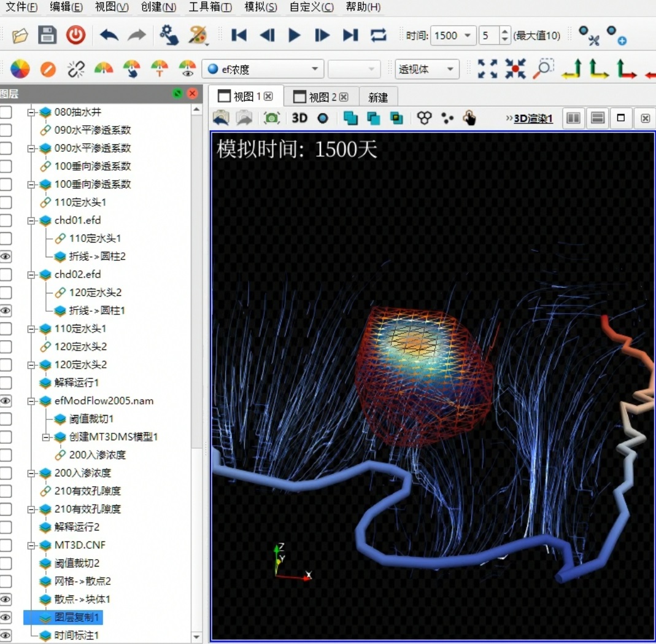
Task: Play the simulation animation
Action: 295,36
